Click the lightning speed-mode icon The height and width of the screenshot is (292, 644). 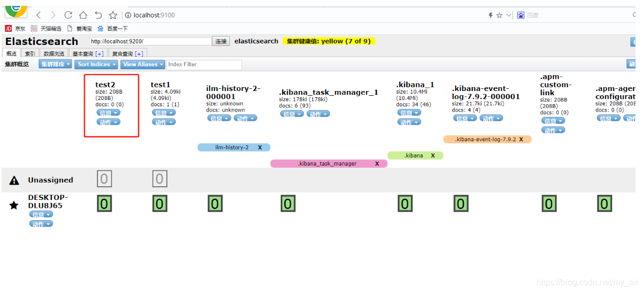tap(491, 15)
